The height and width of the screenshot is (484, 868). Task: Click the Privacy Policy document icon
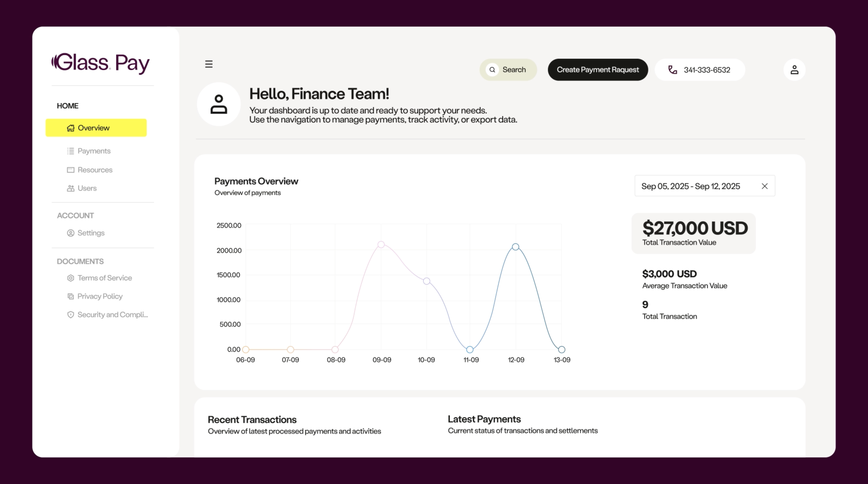[x=71, y=296]
